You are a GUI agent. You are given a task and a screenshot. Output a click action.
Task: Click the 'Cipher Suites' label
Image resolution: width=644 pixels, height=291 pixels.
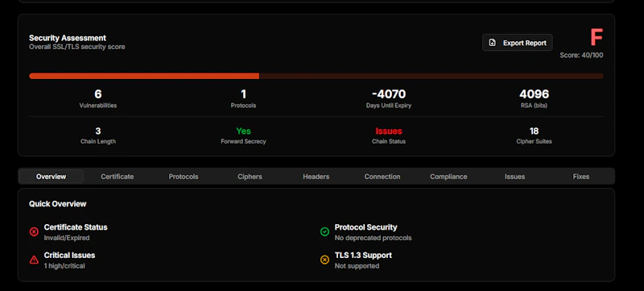[534, 141]
